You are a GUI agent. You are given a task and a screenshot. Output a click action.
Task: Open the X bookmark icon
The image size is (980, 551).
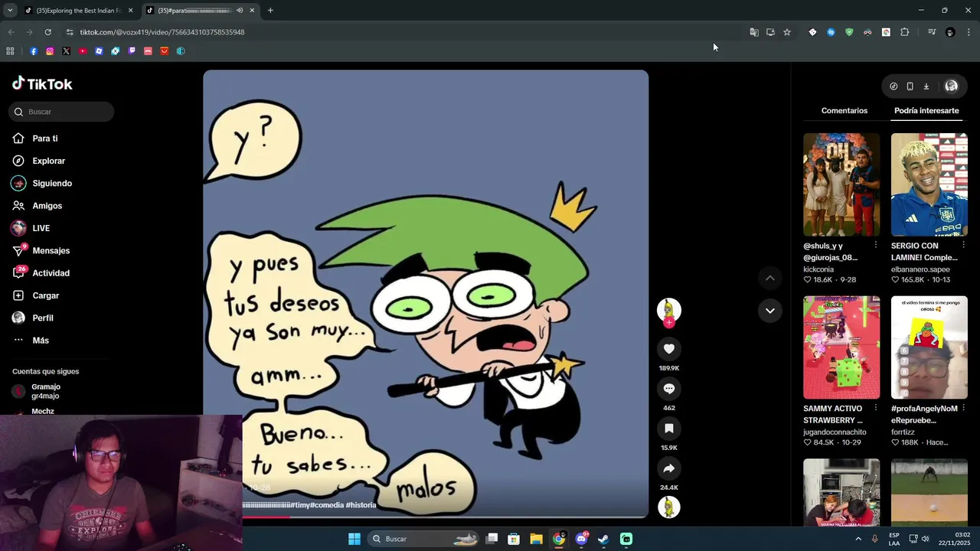(x=66, y=51)
